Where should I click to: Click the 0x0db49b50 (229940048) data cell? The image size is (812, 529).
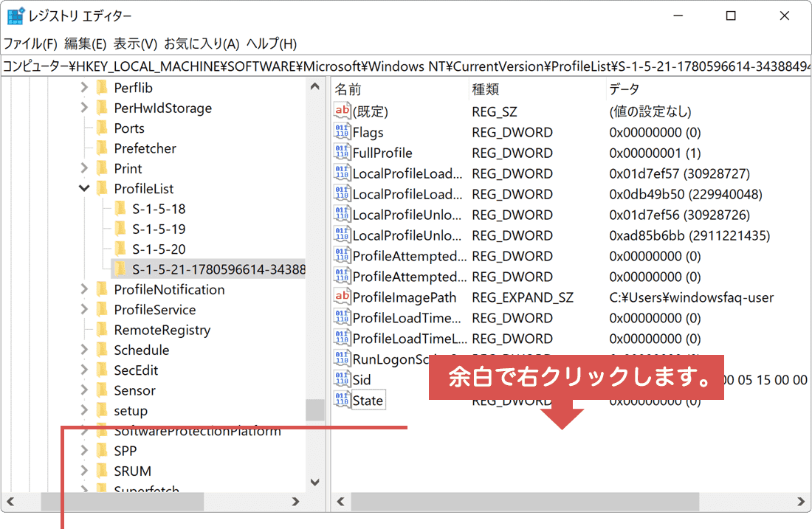tap(686, 195)
